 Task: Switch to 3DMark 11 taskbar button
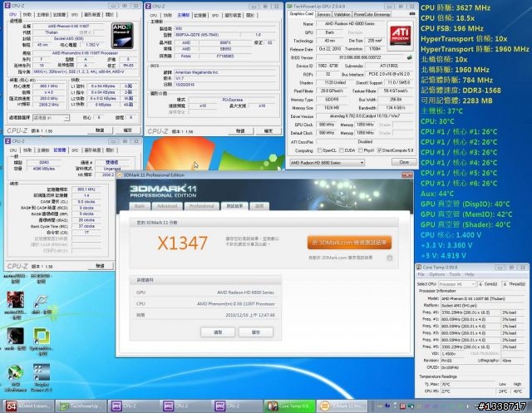tap(342, 406)
